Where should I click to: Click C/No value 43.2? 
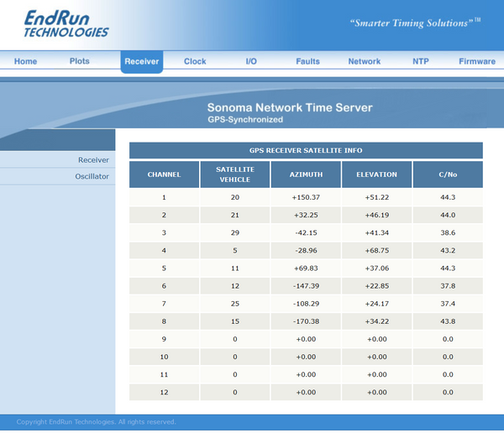pyautogui.click(x=448, y=250)
